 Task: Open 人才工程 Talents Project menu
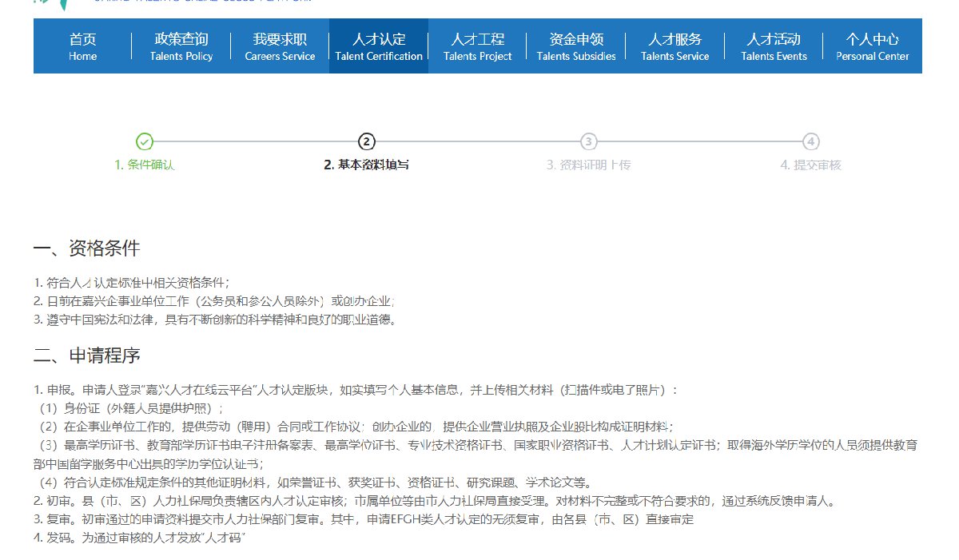tap(477, 46)
